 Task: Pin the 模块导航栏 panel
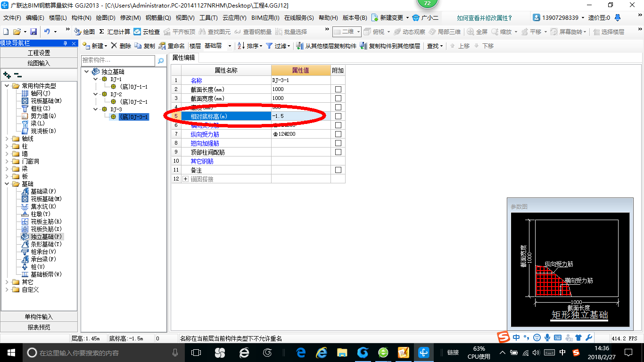click(66, 43)
